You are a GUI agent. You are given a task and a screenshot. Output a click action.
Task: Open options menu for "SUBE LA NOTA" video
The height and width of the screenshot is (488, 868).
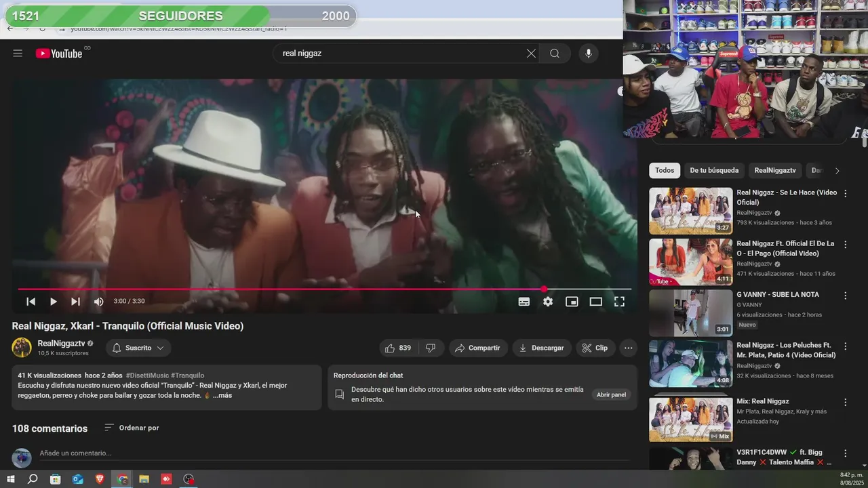coord(845,296)
